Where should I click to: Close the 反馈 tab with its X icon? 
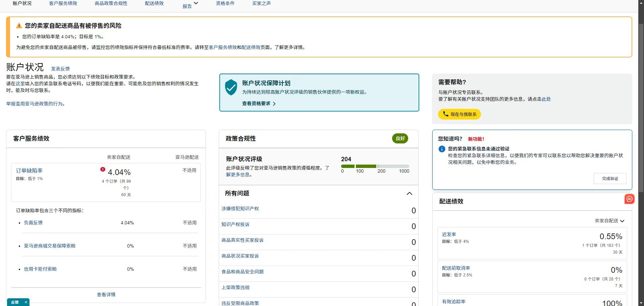coord(26,302)
